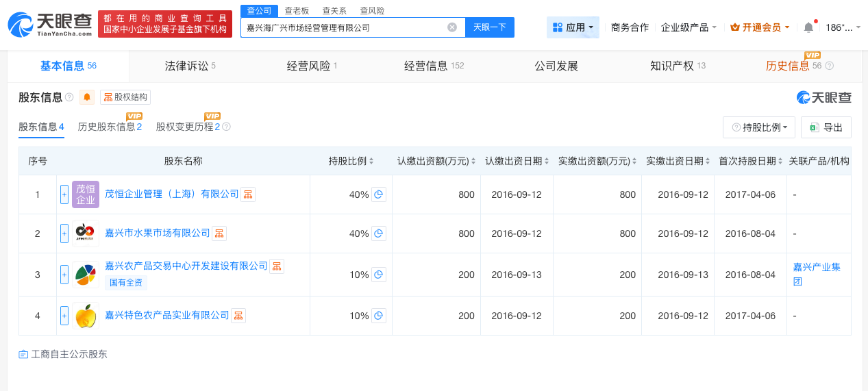Click the apple logo of 嘉兴特色农产品实业
The width and height of the screenshot is (868, 391).
[86, 316]
